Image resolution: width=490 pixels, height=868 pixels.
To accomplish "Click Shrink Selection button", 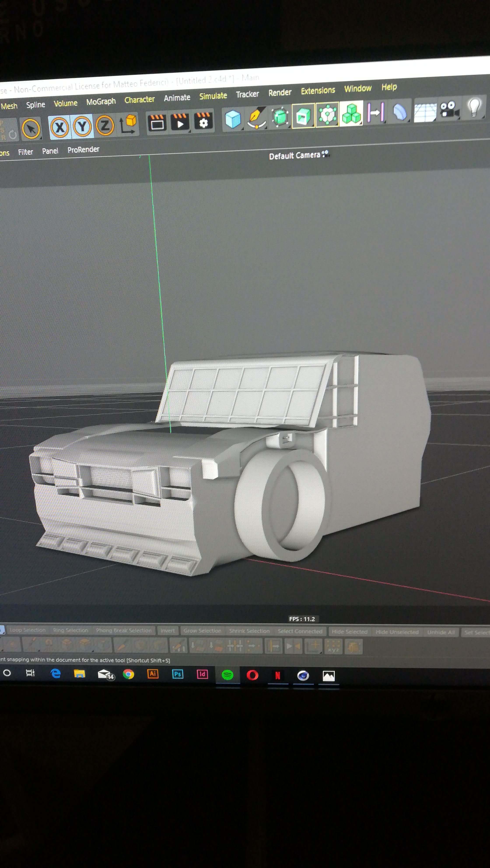I will click(249, 631).
